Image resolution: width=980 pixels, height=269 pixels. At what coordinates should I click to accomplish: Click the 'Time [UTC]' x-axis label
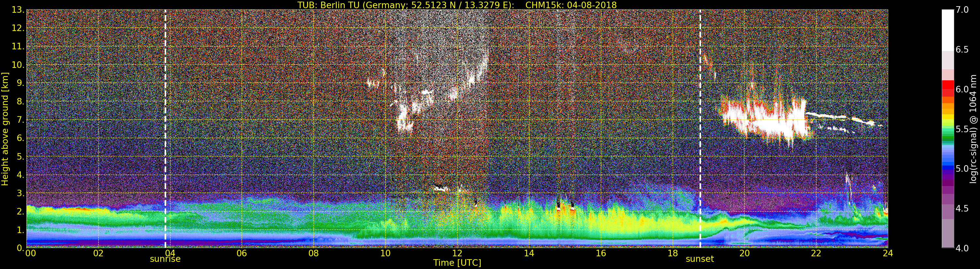coord(457,263)
